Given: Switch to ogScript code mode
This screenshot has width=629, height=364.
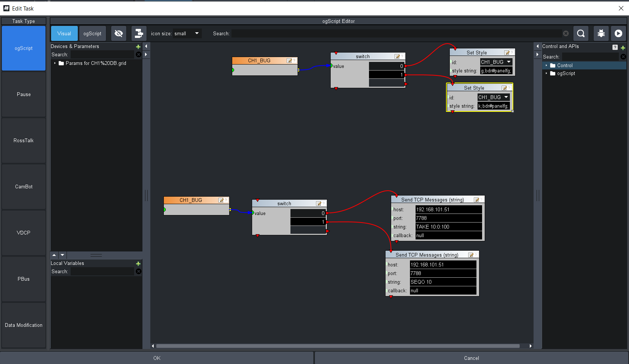Looking at the screenshot, I should [92, 33].
